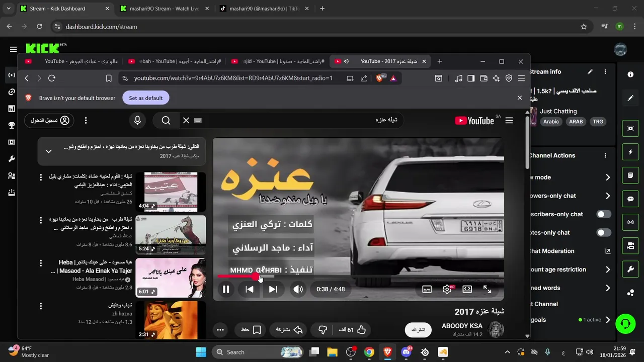The height and width of the screenshot is (362, 644).
Task: Open YouTube settings three-dot near sign-in
Action: (x=86, y=121)
